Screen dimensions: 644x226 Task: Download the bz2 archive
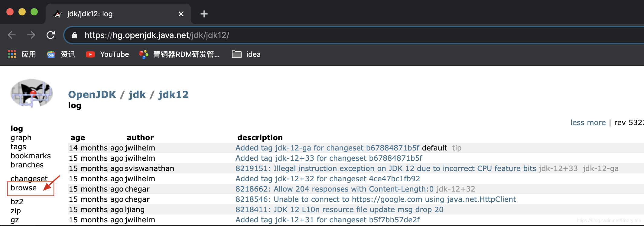pyautogui.click(x=17, y=202)
